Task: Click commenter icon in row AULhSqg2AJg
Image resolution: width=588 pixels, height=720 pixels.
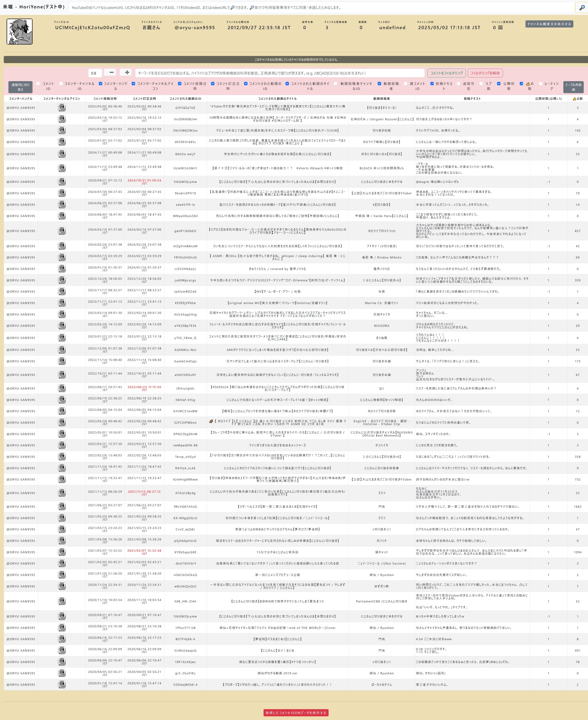Action: point(62,315)
